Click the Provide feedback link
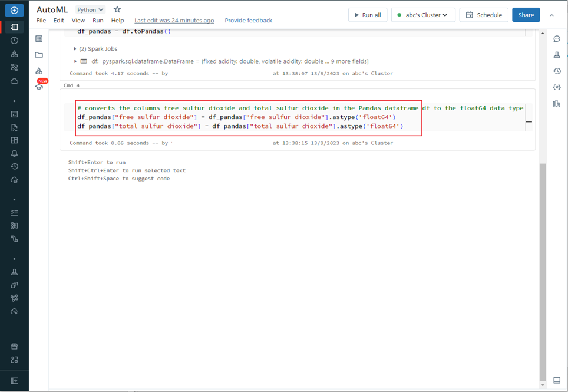This screenshot has width=568, height=392. click(x=248, y=21)
